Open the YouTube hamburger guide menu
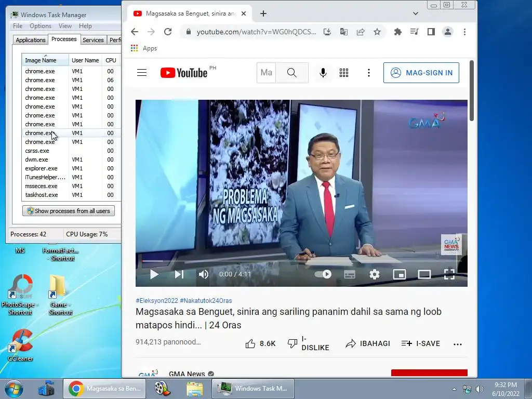Screen dimensions: 532x399 tap(142, 73)
